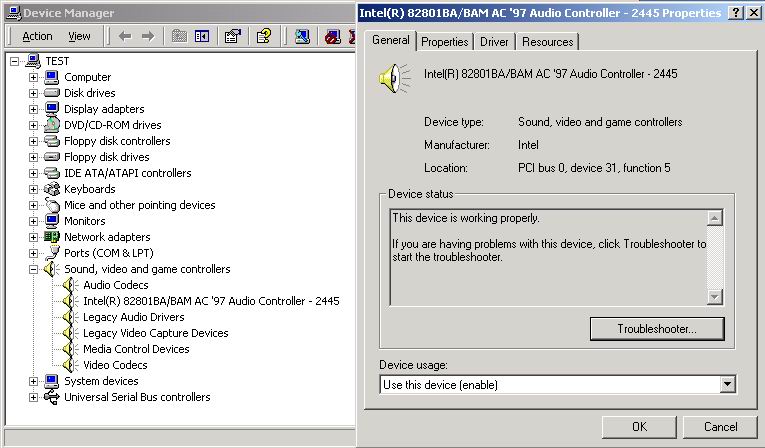Open the View menu
The image size is (765, 448).
pyautogui.click(x=79, y=36)
